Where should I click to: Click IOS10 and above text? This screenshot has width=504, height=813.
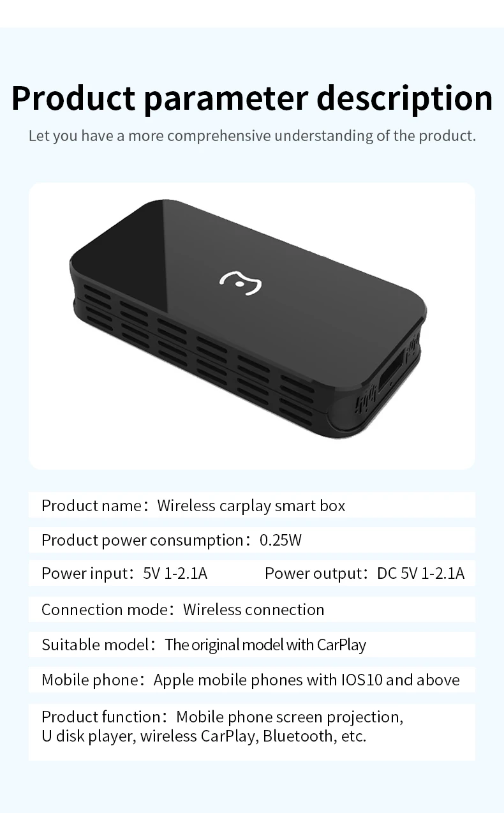[394, 680]
